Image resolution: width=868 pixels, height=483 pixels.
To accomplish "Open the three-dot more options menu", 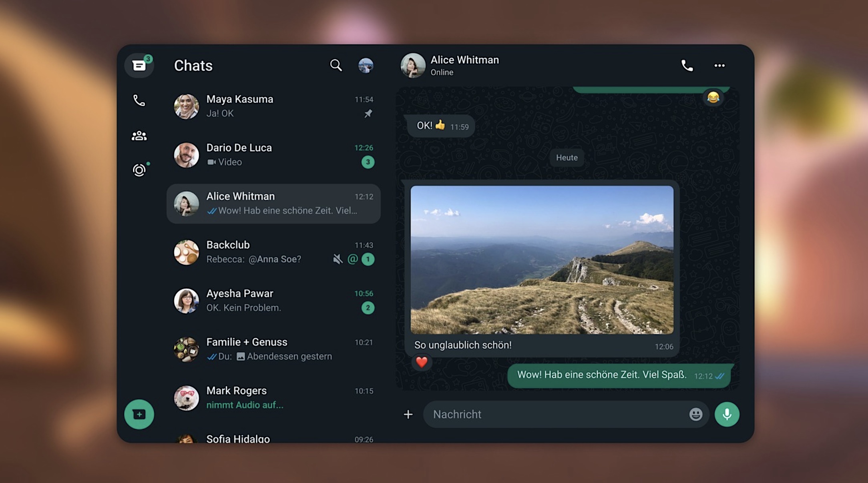I will [x=719, y=65].
